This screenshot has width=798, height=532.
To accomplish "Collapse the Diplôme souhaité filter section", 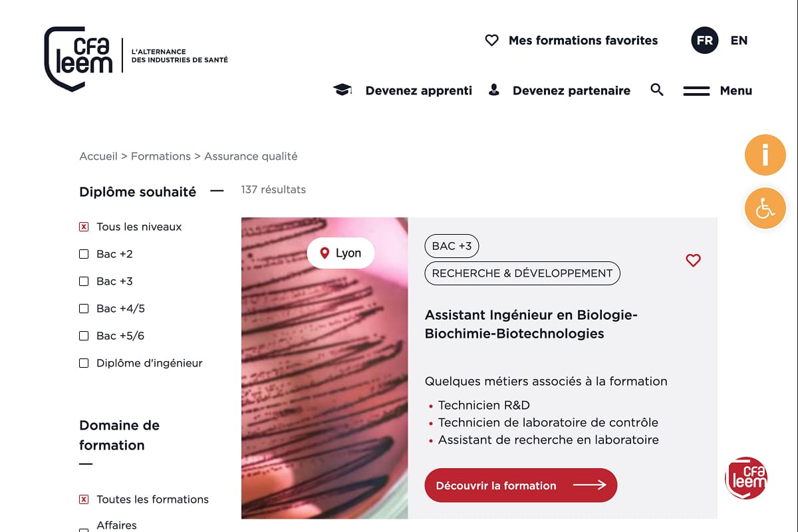I will (x=217, y=192).
